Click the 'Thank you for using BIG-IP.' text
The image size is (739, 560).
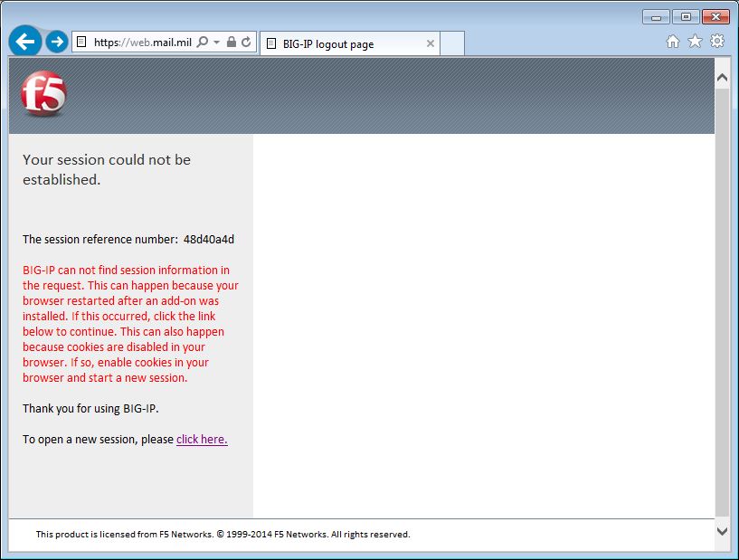pos(90,409)
